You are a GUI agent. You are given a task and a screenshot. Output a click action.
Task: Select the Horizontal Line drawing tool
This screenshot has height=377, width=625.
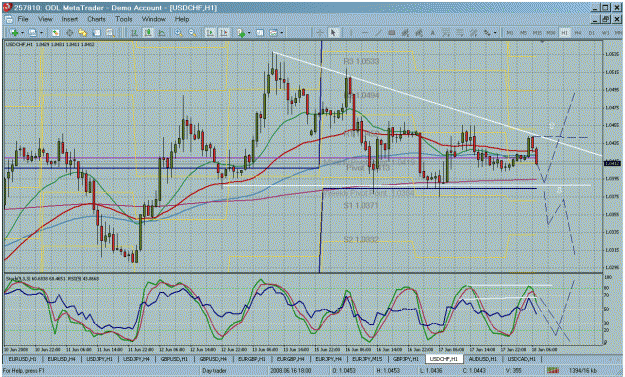click(x=364, y=33)
